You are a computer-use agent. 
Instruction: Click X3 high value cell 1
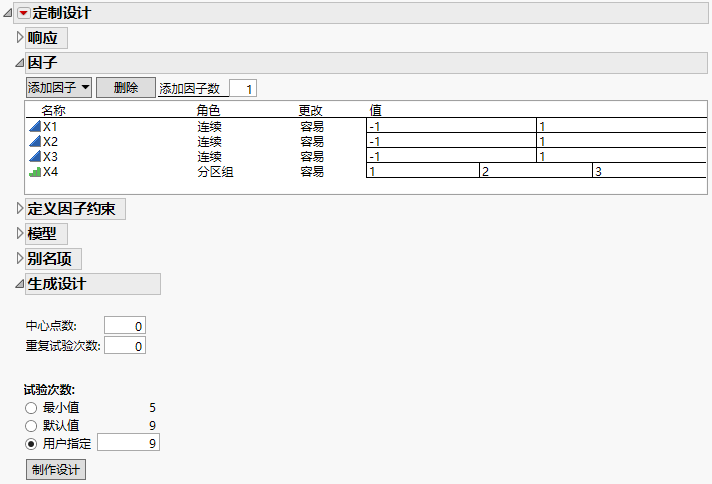(621, 155)
